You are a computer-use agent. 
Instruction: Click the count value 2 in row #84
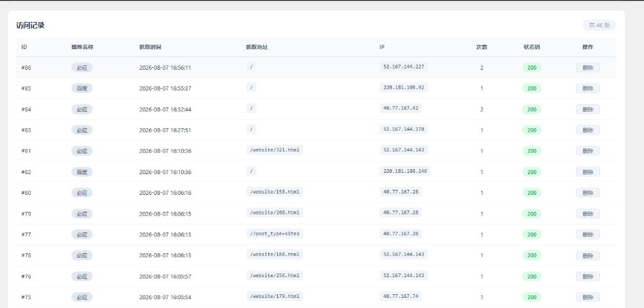point(482,109)
